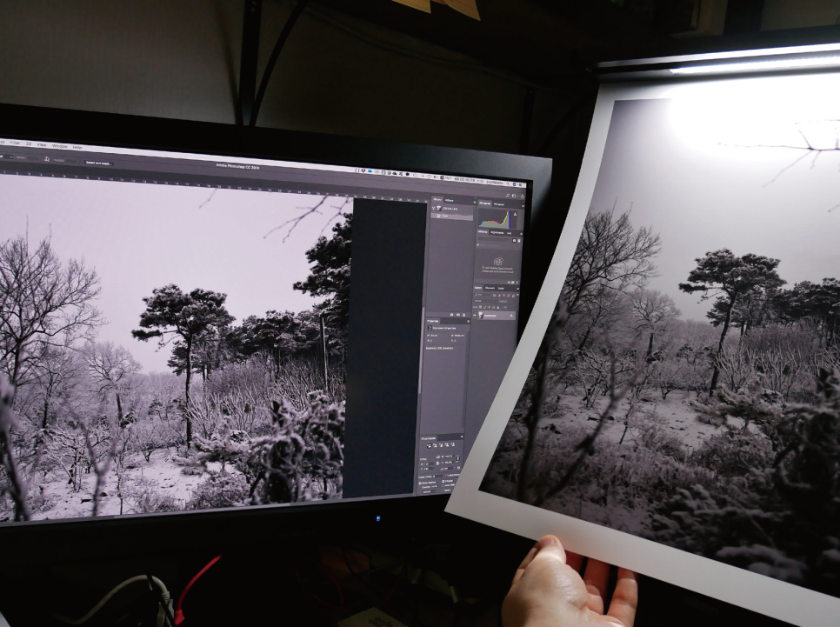Switch to the Layers tab

478,288
